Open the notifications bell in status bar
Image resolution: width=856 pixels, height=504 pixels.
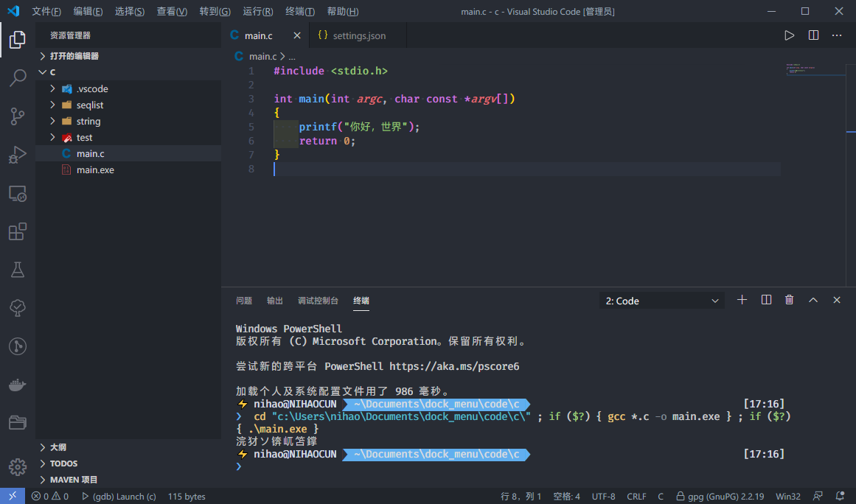click(840, 497)
